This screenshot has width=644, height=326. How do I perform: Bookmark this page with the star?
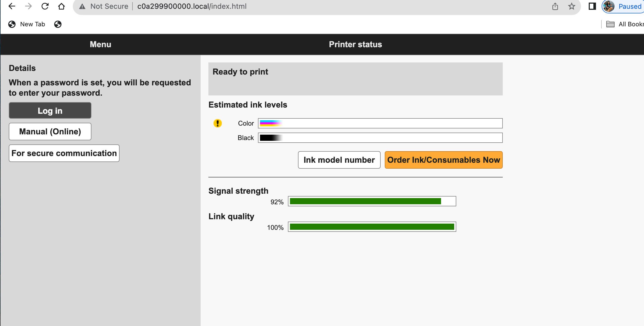pyautogui.click(x=572, y=6)
